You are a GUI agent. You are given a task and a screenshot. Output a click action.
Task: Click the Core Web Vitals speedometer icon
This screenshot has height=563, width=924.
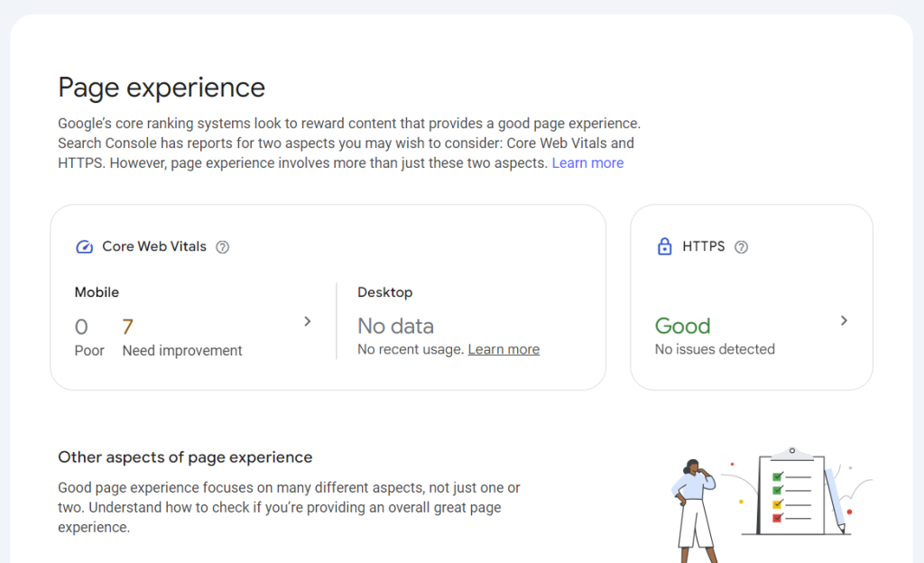(x=84, y=247)
